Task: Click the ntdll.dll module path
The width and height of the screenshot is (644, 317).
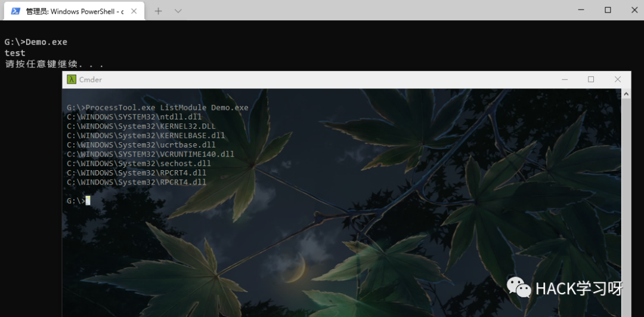Action: [x=134, y=117]
